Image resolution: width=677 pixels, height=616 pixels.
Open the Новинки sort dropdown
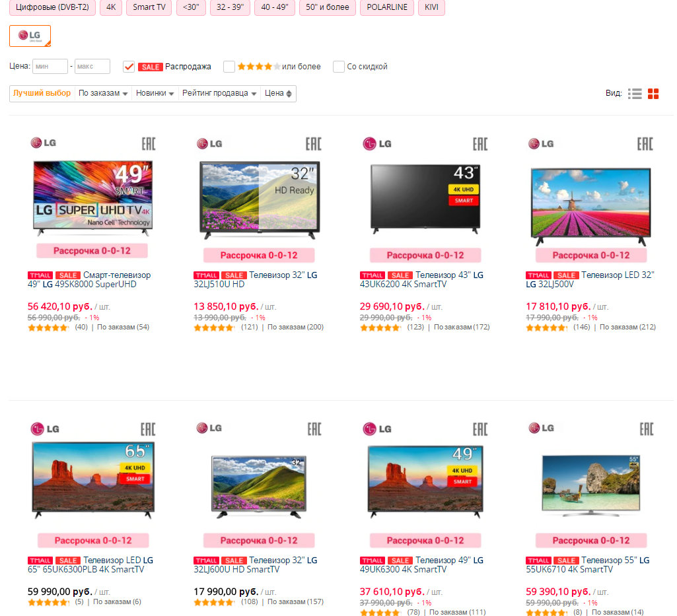tap(155, 94)
